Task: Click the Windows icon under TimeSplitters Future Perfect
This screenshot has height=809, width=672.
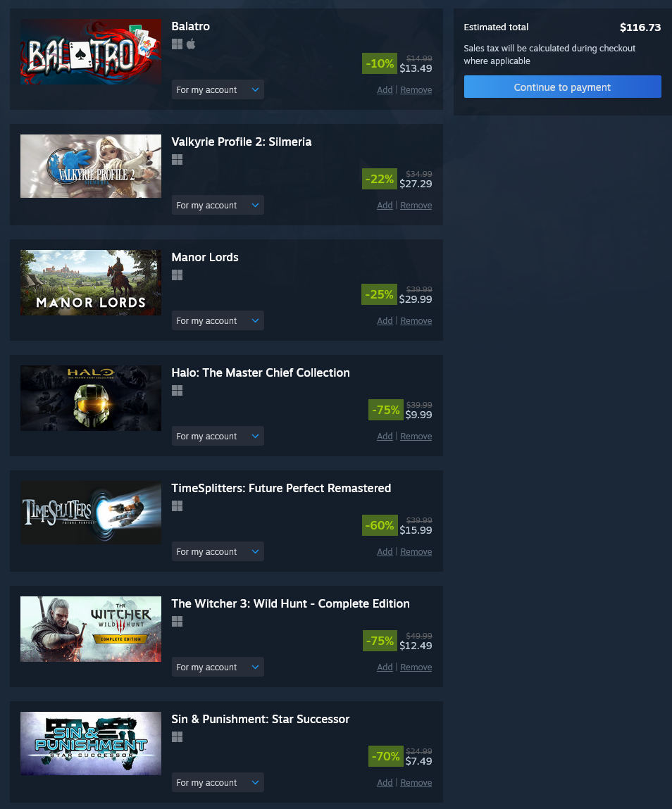Action: point(177,506)
